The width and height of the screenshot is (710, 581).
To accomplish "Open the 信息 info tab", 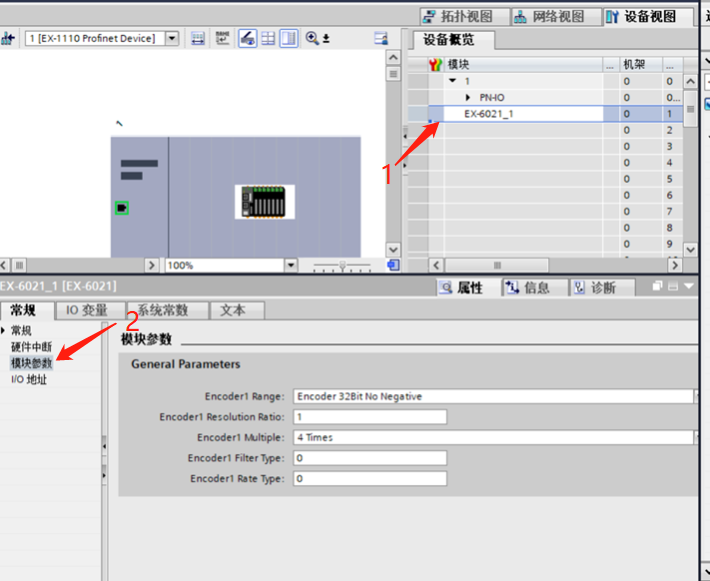I will pyautogui.click(x=536, y=288).
